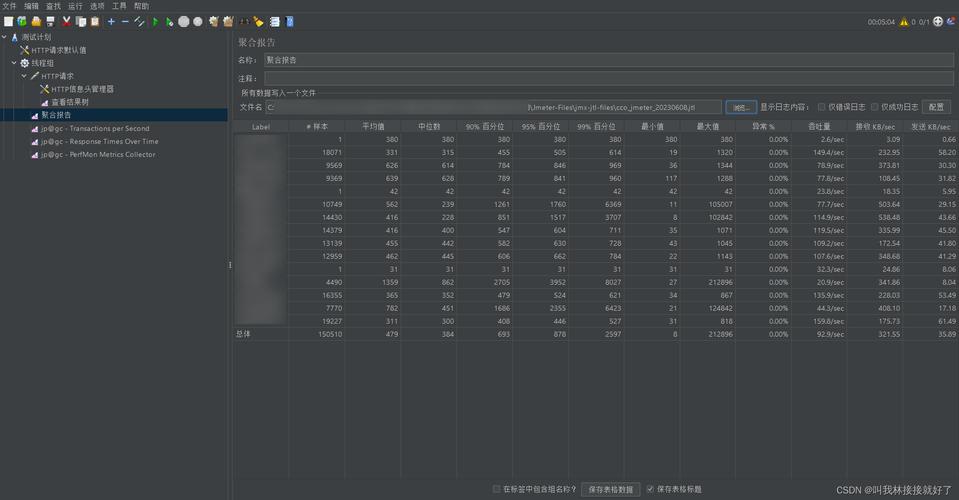Sort table by # 样本 column header
Viewport: 959px width, 500px height.
point(317,127)
